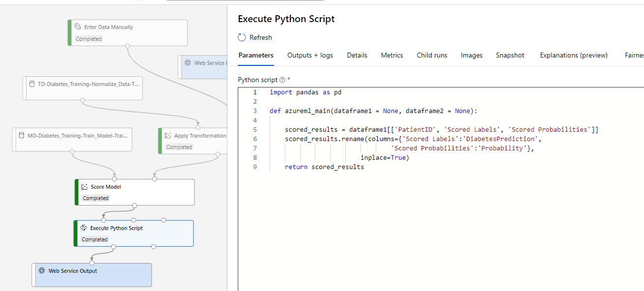Click the output port of the Score Model node
This screenshot has height=291, width=644.
(135, 205)
